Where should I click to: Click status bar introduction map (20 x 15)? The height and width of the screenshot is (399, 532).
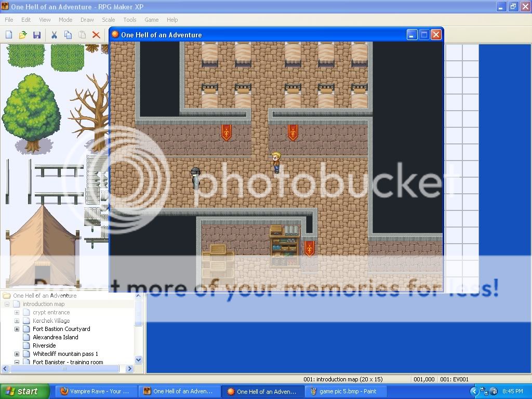coord(343,379)
